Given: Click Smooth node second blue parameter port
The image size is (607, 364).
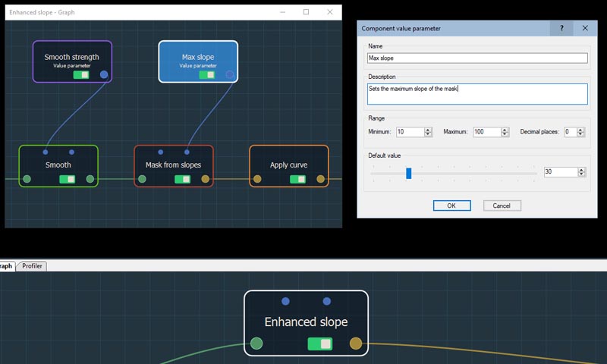Looking at the screenshot, I should 71,152.
